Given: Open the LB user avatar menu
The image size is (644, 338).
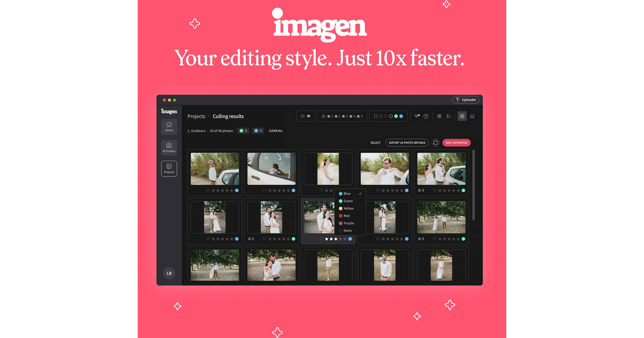Looking at the screenshot, I should [x=169, y=273].
